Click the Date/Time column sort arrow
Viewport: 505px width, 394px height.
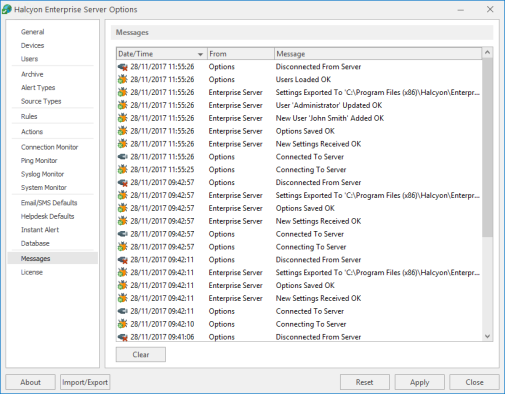point(200,54)
